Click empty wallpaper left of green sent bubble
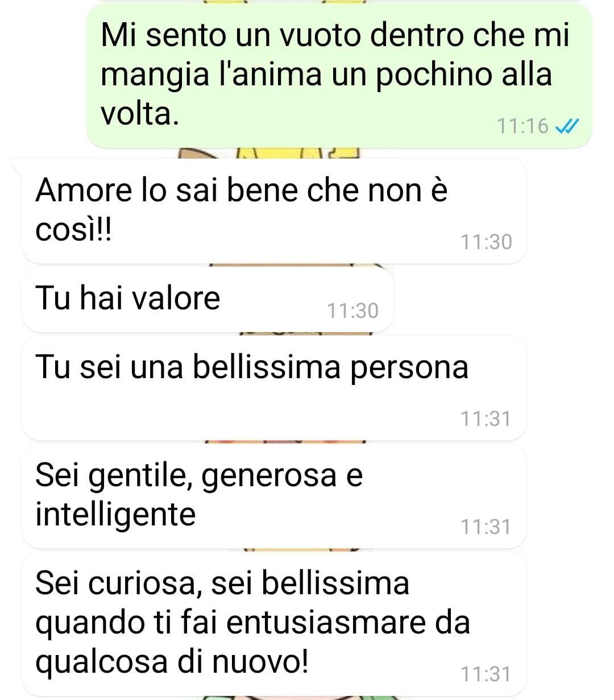This screenshot has height=700, width=614. click(43, 76)
